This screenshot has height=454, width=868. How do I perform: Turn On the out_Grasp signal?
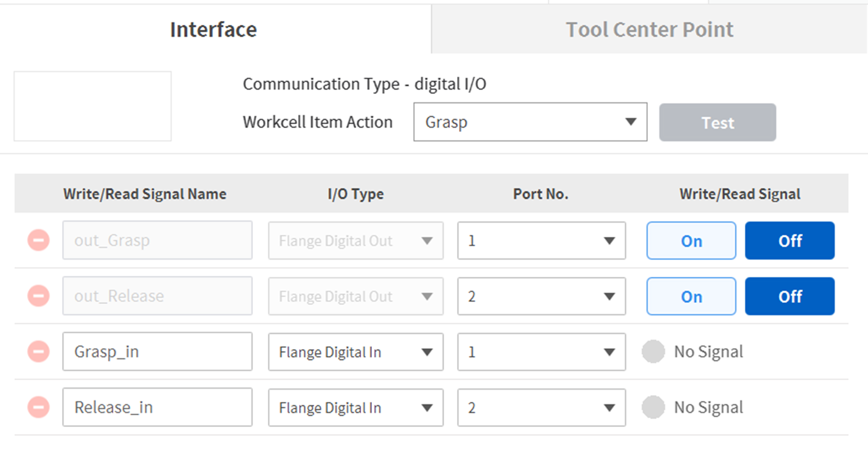[x=691, y=241]
